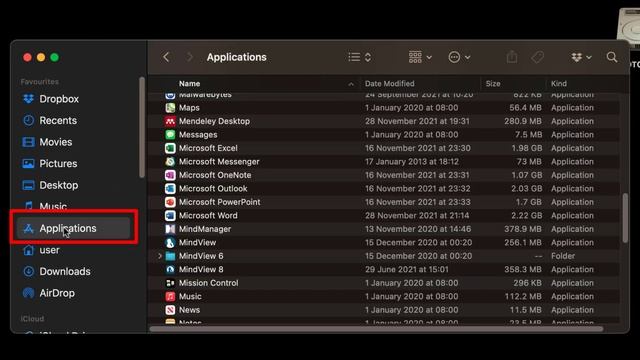This screenshot has width=640, height=360.
Task: Select Applications in the sidebar
Action: point(73,228)
